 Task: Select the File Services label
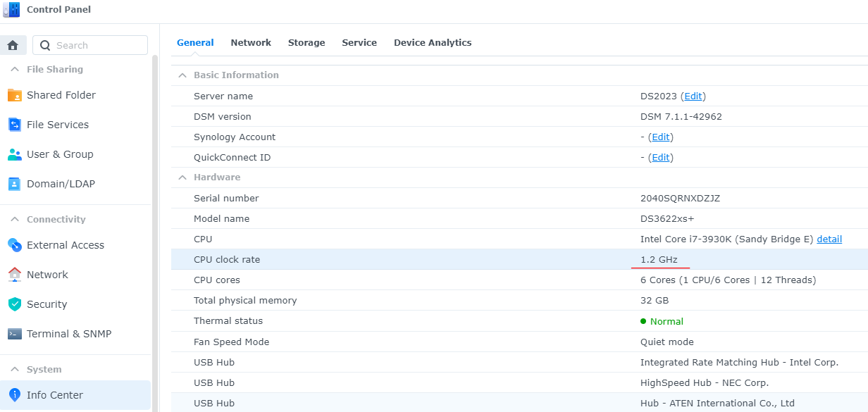point(58,125)
